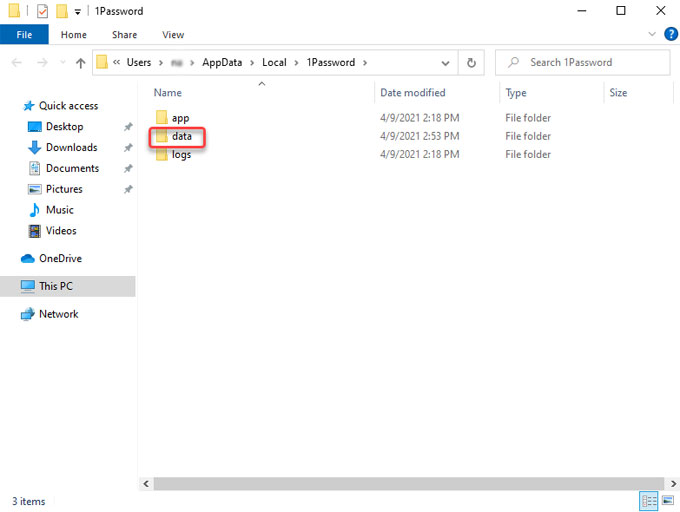Viewport: 680px width, 512px height.
Task: Go forward using the Forward arrow
Action: point(42,63)
